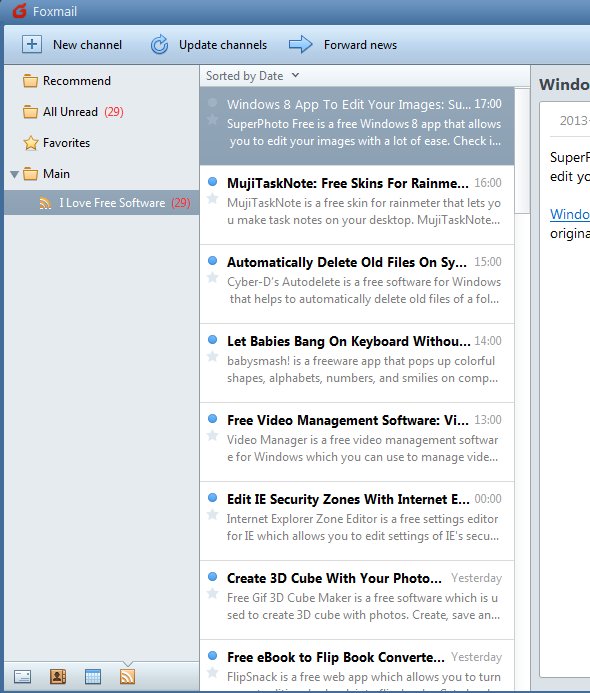This screenshot has width=590, height=693.
Task: Open the Sorted by Date dropdown
Action: [x=252, y=76]
